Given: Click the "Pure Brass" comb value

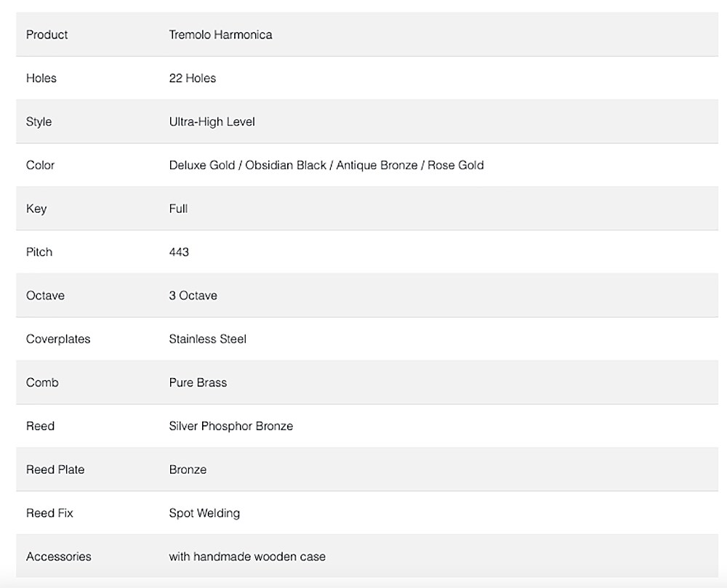Looking at the screenshot, I should [198, 382].
